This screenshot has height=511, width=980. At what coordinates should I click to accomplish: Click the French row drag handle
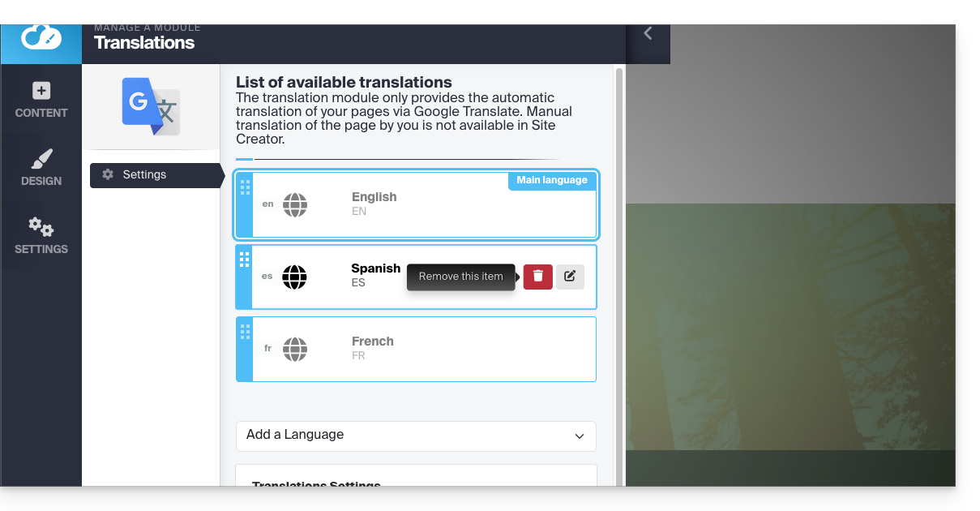(x=245, y=332)
